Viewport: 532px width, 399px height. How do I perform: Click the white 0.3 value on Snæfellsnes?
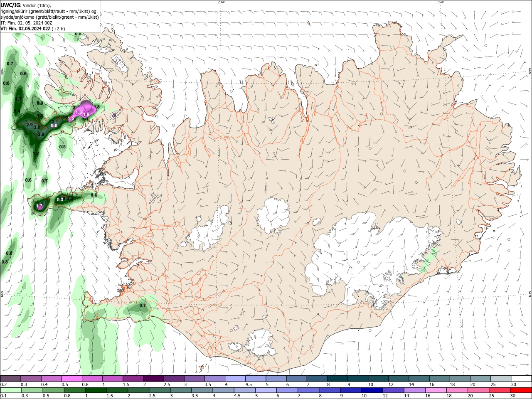click(60, 199)
